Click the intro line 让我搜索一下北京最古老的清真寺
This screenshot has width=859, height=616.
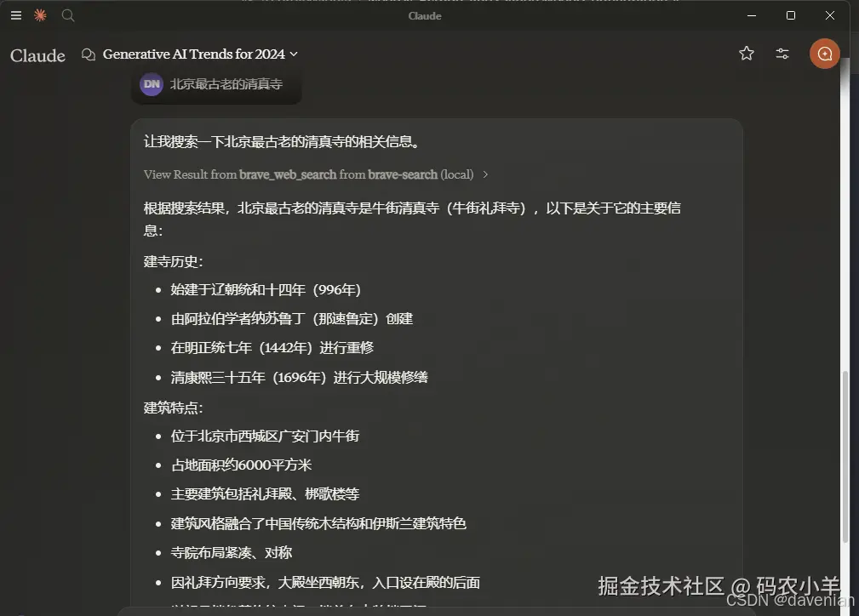click(282, 141)
